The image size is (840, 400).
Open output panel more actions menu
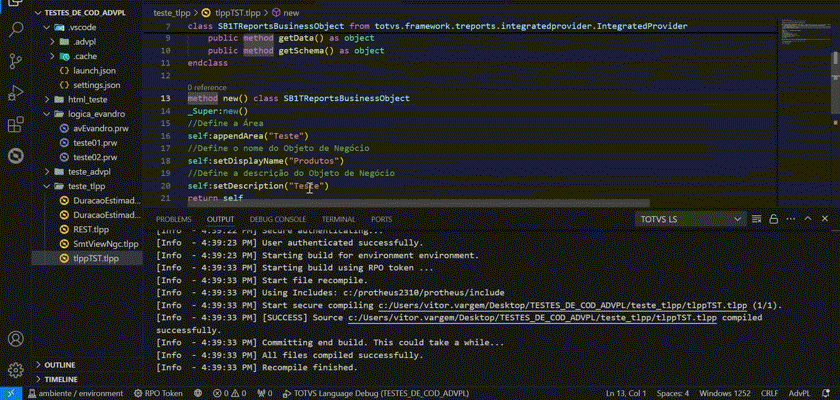791,219
